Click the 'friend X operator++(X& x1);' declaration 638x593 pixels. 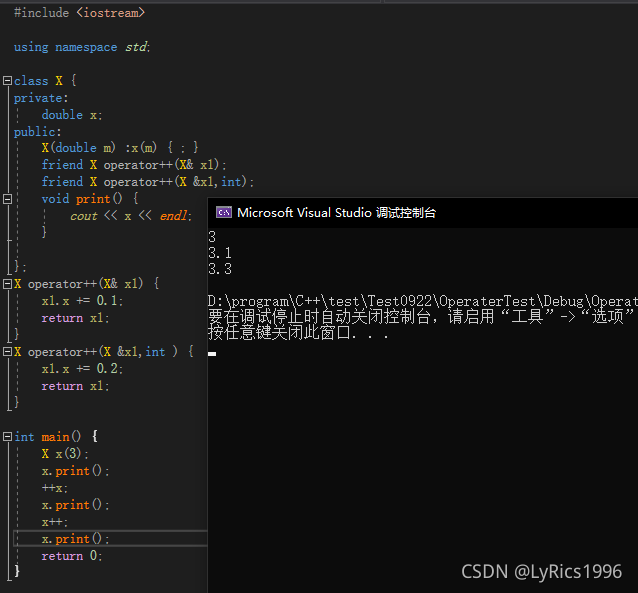134,165
